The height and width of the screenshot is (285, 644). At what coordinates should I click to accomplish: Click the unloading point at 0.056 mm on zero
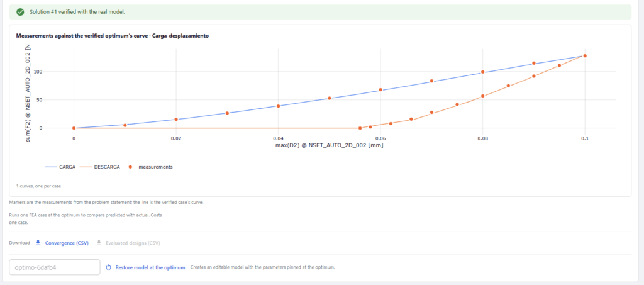tap(360, 128)
